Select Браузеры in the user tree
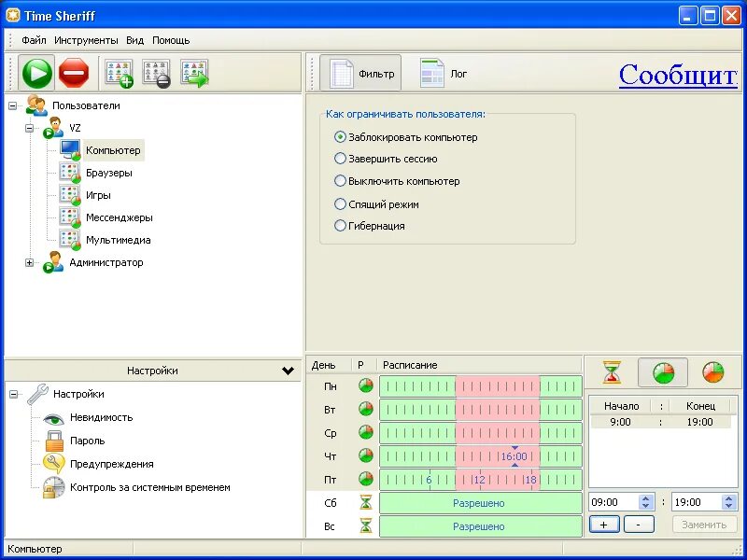The height and width of the screenshot is (560, 747). (x=109, y=173)
